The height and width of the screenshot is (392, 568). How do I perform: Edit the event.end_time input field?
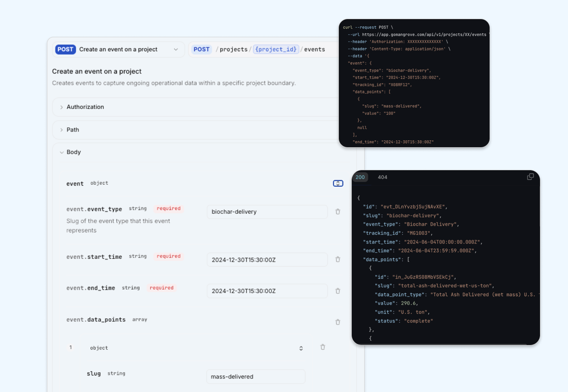point(267,291)
